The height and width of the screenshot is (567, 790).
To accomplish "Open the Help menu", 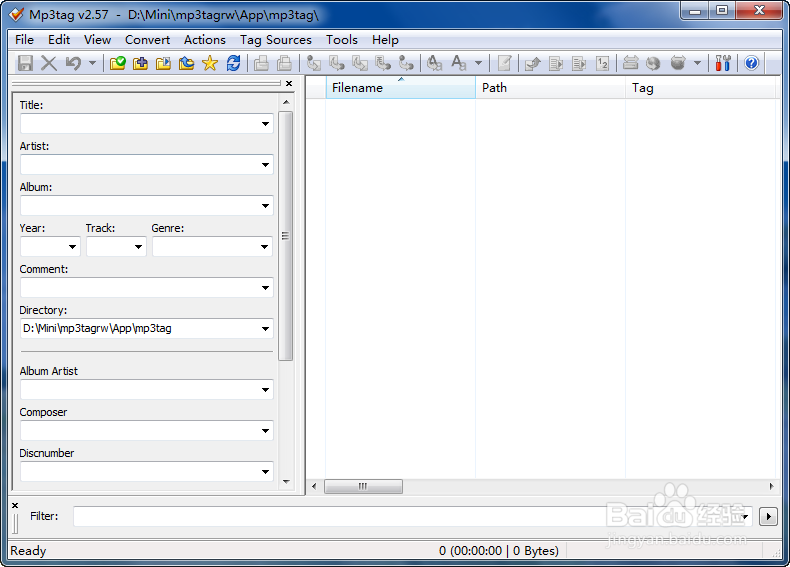I will [385, 40].
